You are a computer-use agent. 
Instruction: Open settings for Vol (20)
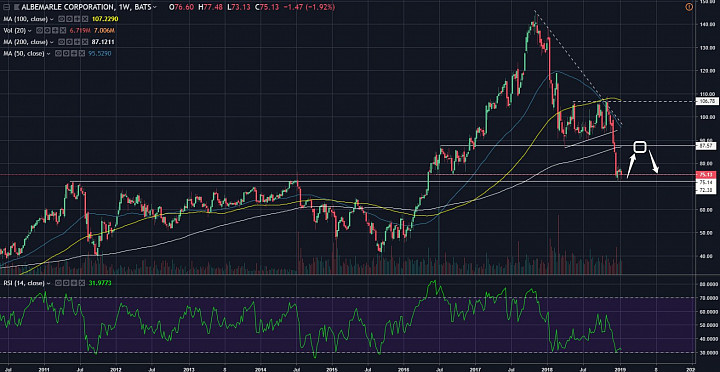point(47,30)
